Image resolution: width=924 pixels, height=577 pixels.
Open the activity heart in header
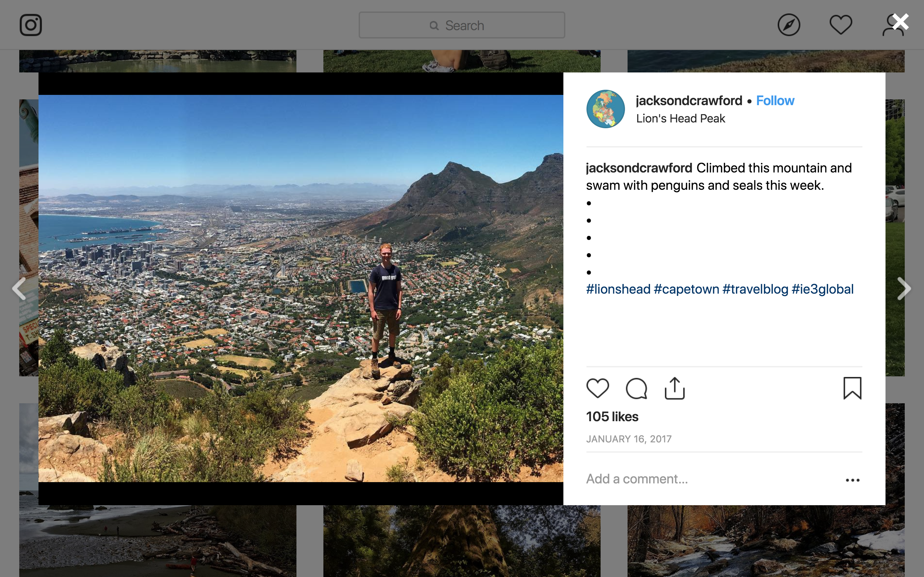click(x=840, y=25)
